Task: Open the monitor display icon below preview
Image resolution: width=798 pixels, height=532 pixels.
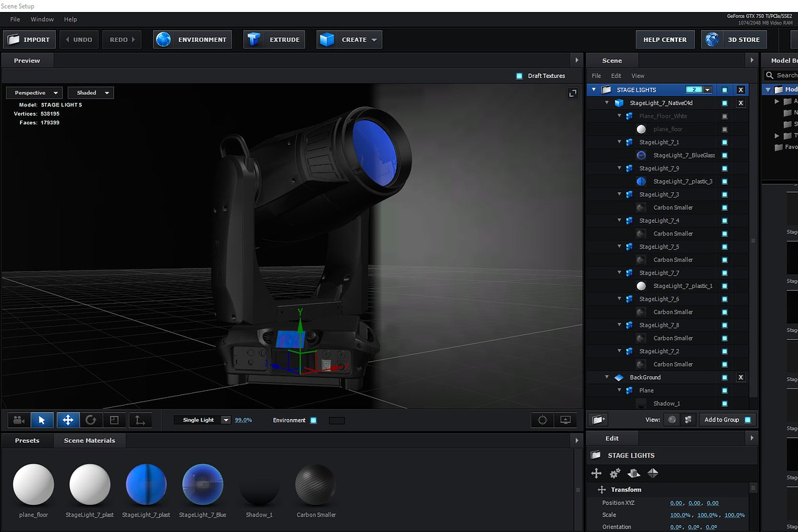Action: click(x=566, y=420)
